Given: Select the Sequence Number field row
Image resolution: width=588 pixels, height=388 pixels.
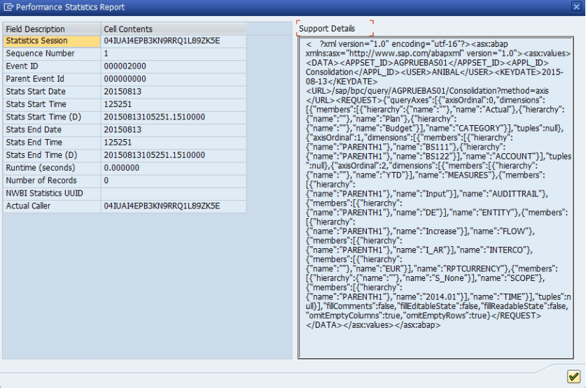Looking at the screenshot, I should click(x=51, y=54).
